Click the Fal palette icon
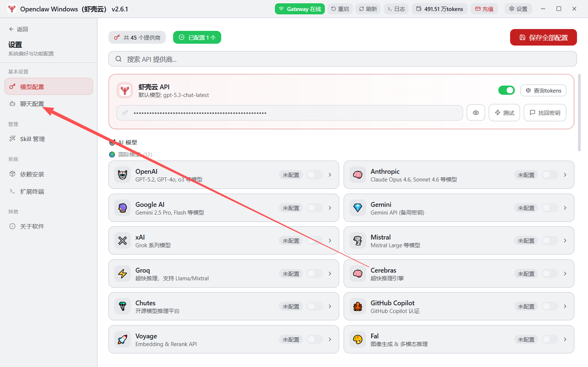The width and height of the screenshot is (588, 367). pyautogui.click(x=358, y=339)
